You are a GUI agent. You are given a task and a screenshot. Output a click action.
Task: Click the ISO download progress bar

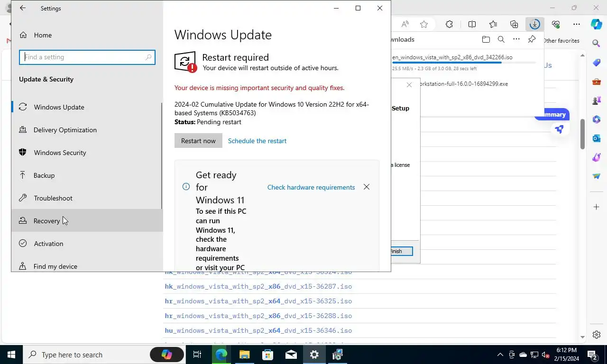(464, 63)
